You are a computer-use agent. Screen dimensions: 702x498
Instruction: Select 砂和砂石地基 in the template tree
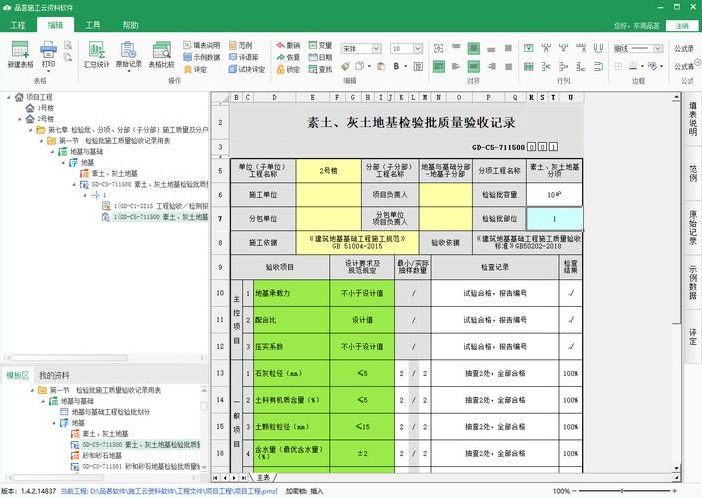tap(97, 455)
